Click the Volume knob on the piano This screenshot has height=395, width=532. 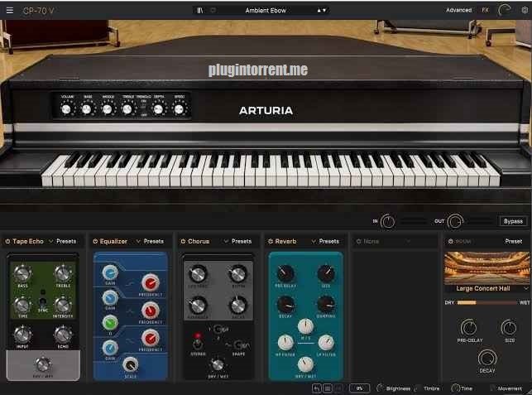coord(66,109)
